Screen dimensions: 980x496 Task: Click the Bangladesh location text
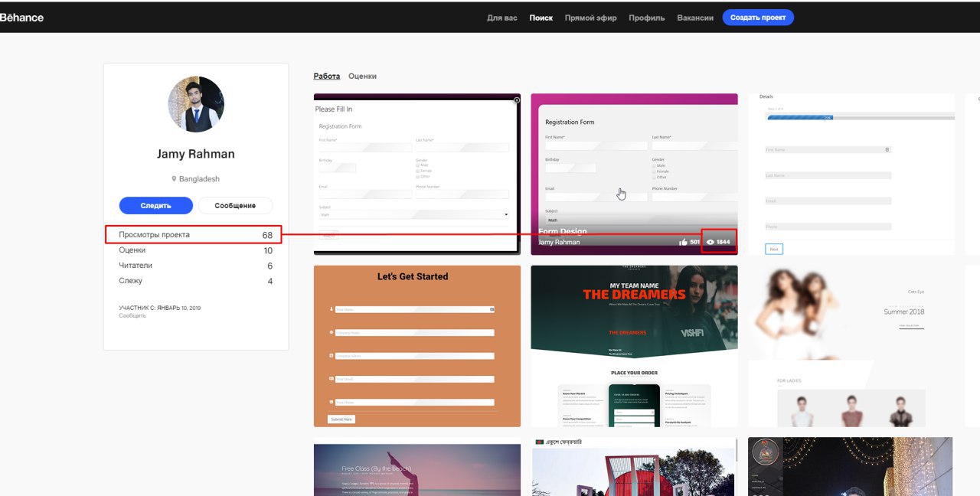coord(199,179)
